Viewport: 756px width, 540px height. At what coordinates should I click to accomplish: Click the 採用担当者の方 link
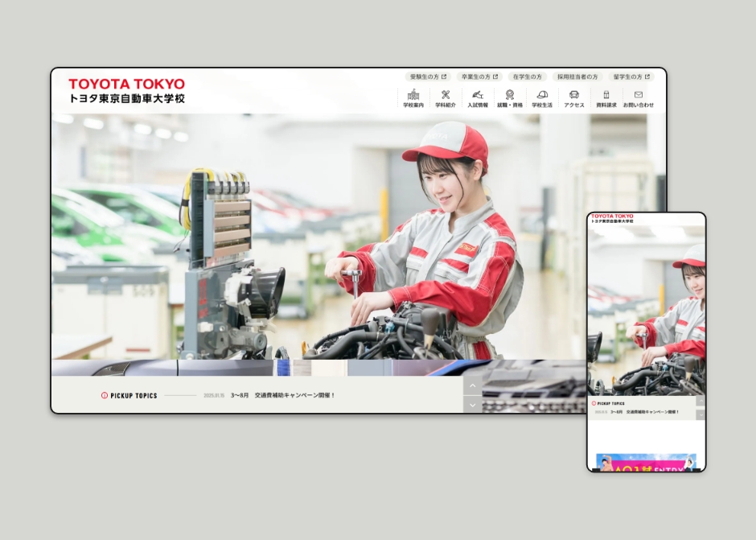point(578,77)
